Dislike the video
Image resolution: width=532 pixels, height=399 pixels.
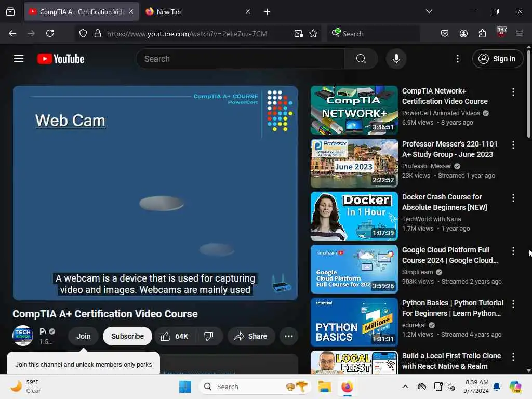(x=208, y=336)
